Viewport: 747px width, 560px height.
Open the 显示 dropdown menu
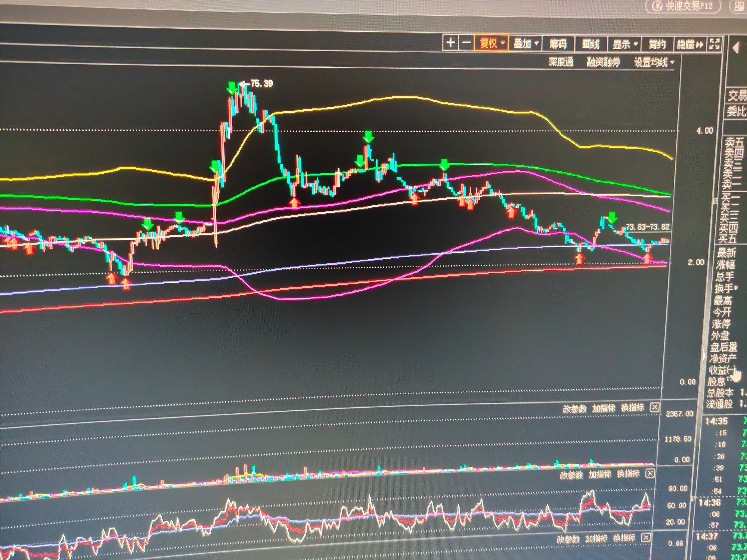pyautogui.click(x=624, y=45)
